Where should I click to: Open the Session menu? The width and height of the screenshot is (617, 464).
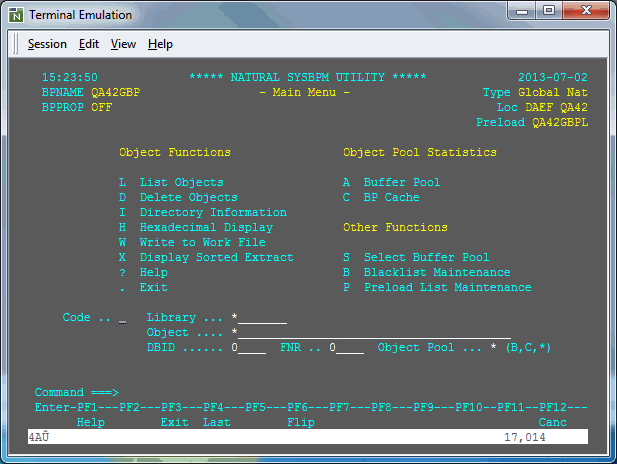[47, 44]
